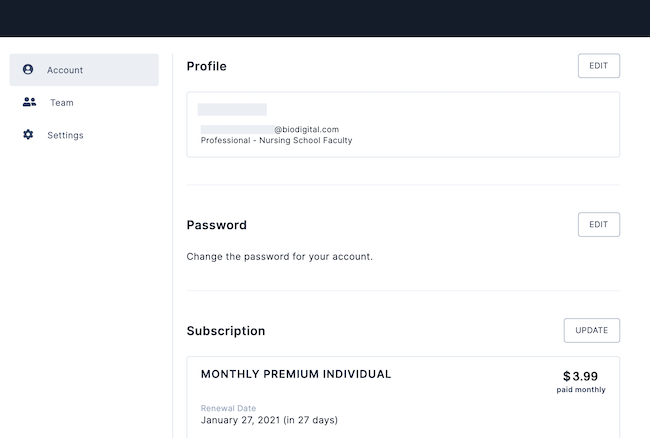Image resolution: width=650 pixels, height=438 pixels.
Task: Click Change the password description text
Action: click(279, 257)
